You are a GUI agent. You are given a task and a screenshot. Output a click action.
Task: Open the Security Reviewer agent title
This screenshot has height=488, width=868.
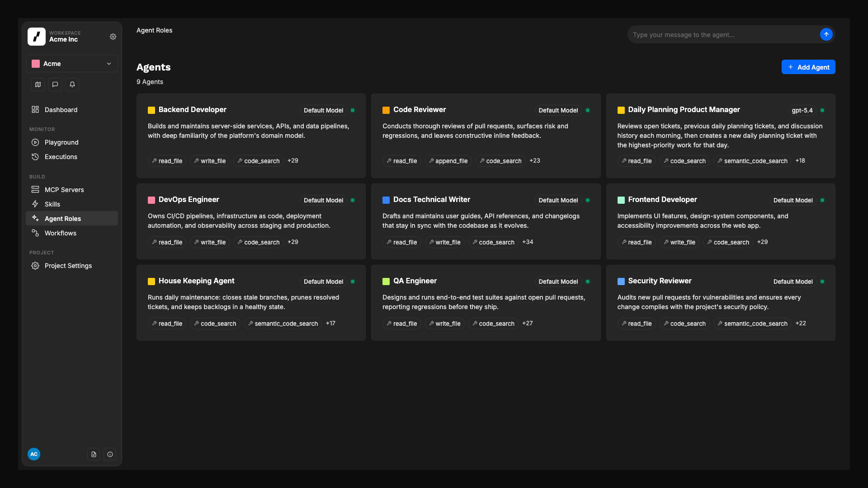pyautogui.click(x=660, y=281)
